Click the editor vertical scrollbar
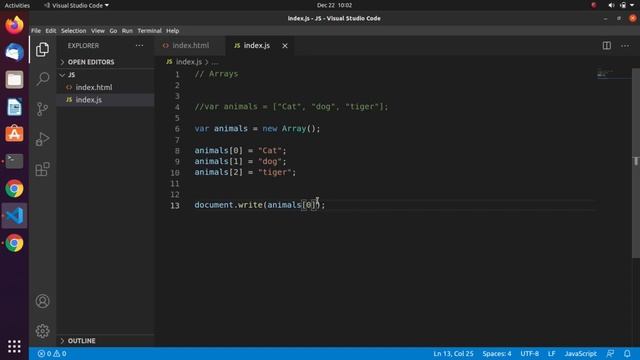The image size is (640, 360). [x=636, y=163]
